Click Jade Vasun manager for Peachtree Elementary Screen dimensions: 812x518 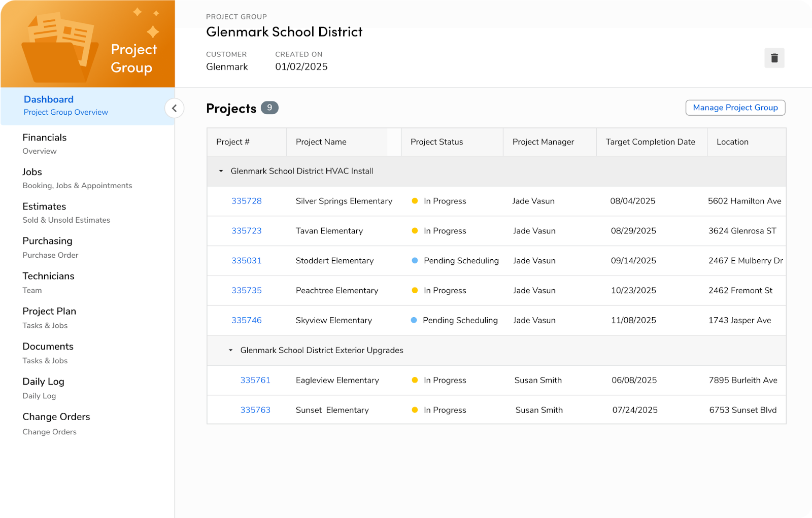point(534,291)
